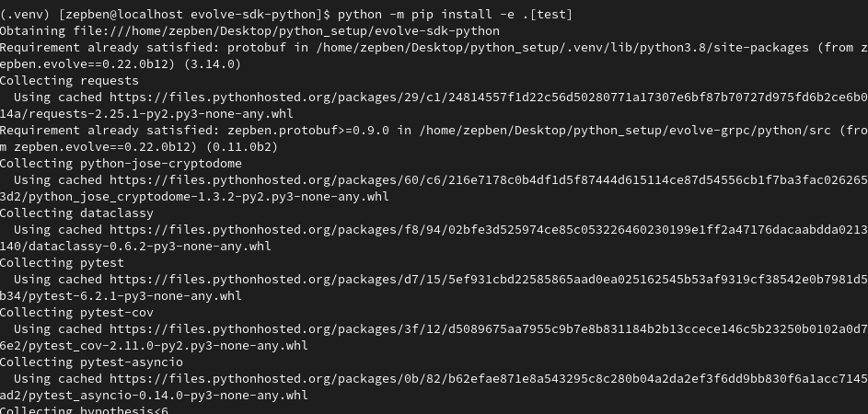The image size is (868, 414).
Task: Click the "Collecting python-jose-cryptodome" line
Action: point(121,164)
